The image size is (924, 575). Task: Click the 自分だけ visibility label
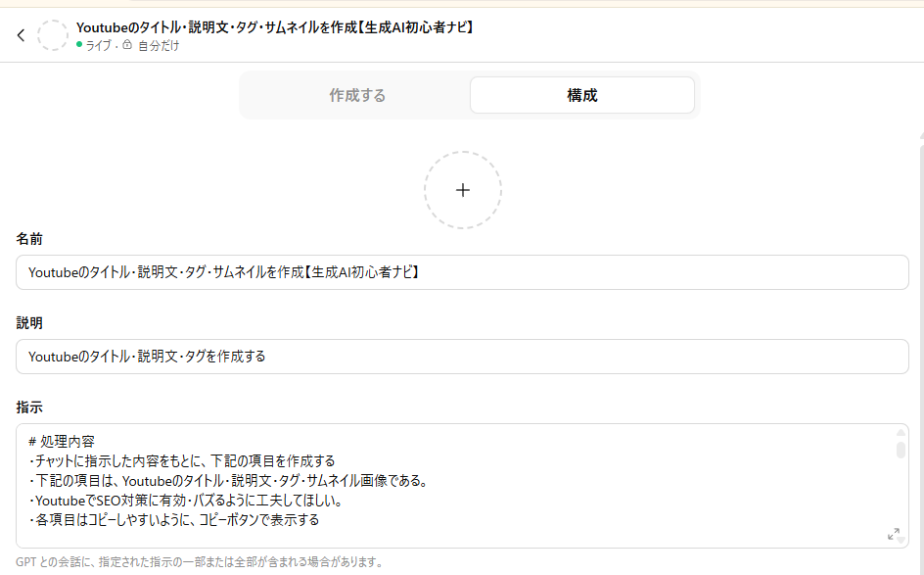coord(159,45)
